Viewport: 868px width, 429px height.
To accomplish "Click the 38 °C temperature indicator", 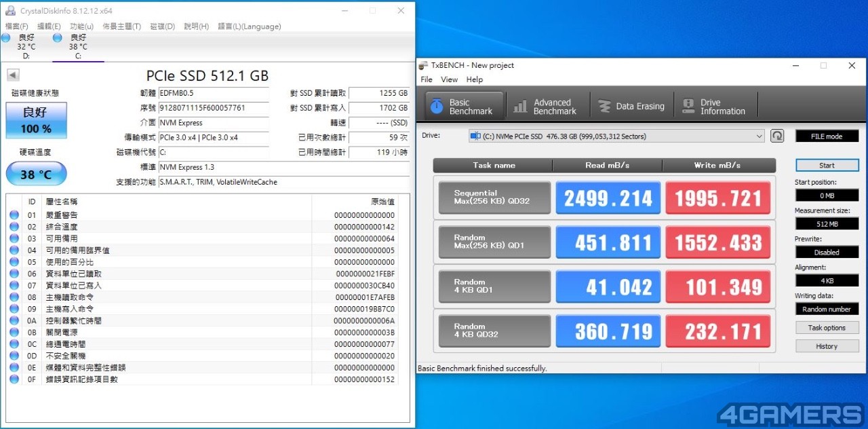I will (37, 174).
